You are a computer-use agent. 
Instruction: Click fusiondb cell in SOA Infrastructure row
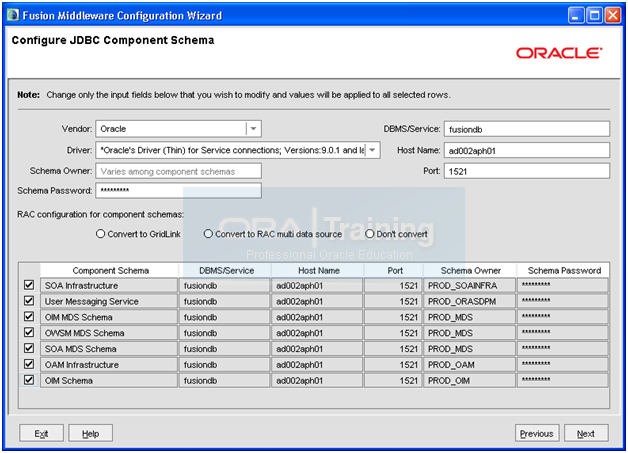click(x=225, y=285)
